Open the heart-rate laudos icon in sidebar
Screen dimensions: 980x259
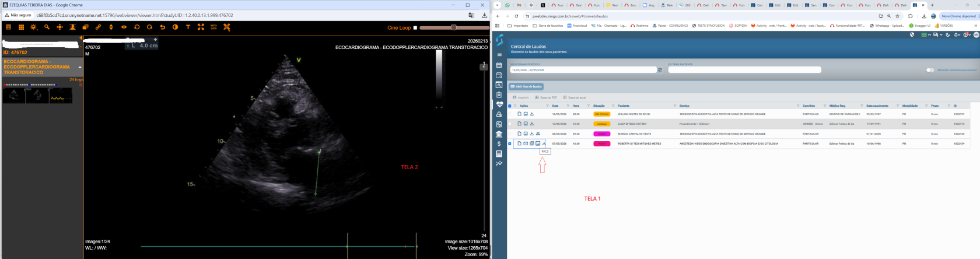[x=499, y=104]
